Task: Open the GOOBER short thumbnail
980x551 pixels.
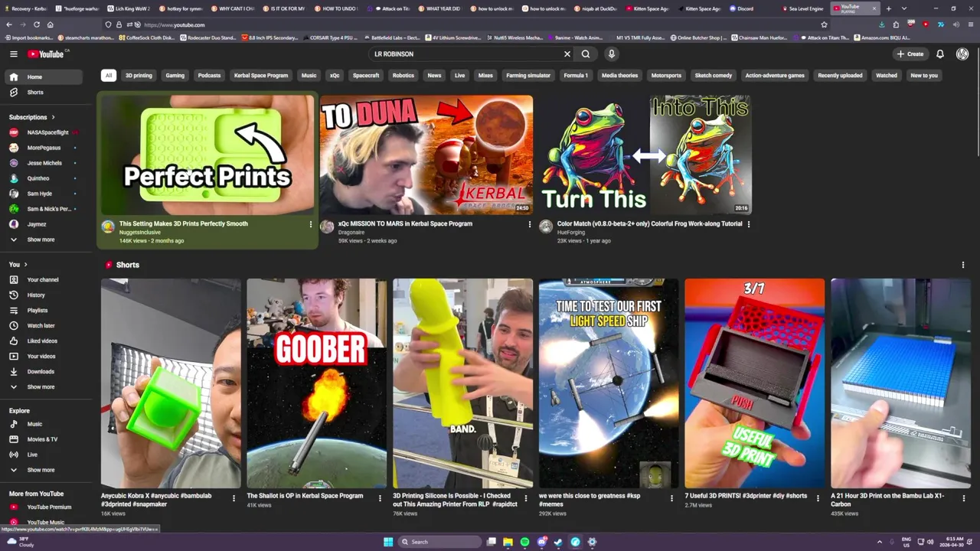Action: [317, 383]
